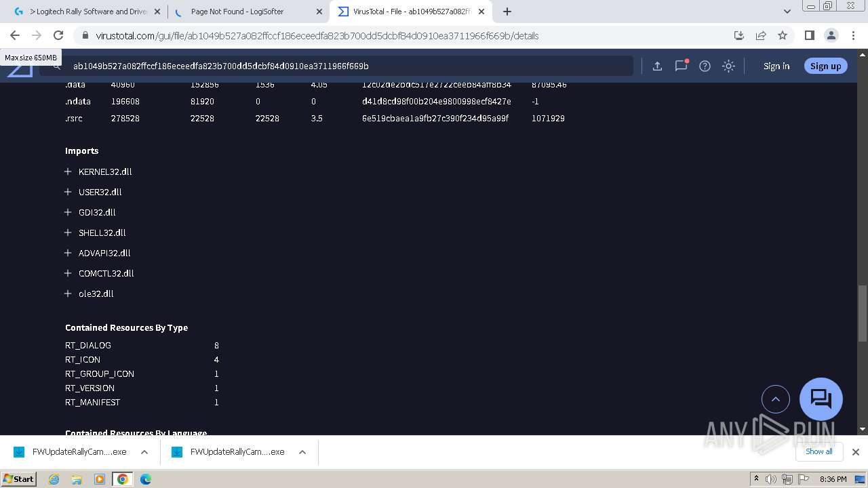Click the taskbar clock 8:36 PM
868x488 pixels.
833,479
